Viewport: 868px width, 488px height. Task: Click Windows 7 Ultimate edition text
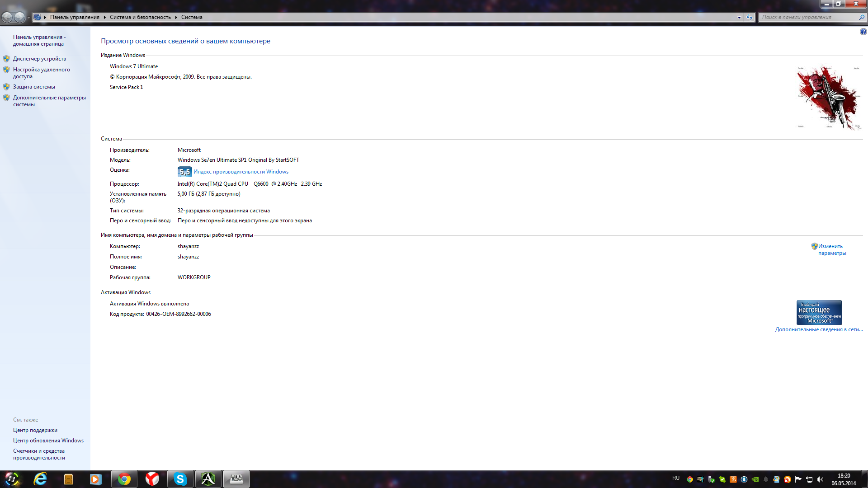pyautogui.click(x=134, y=66)
